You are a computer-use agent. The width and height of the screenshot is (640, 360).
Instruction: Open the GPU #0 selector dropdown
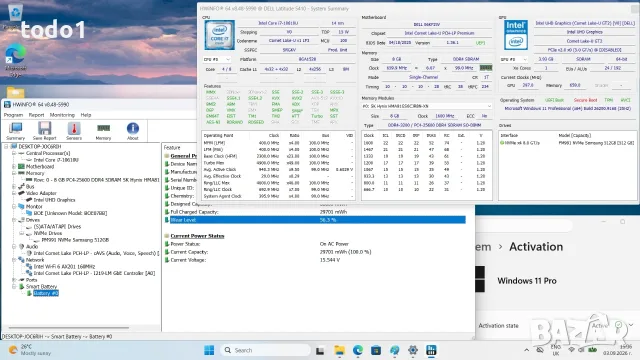(514, 59)
